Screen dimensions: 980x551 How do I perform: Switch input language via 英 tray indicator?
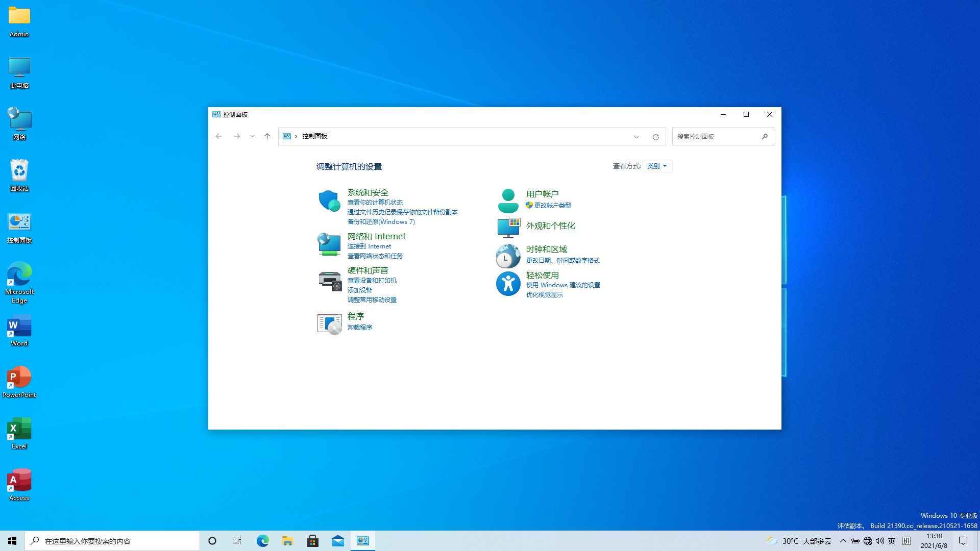point(892,541)
